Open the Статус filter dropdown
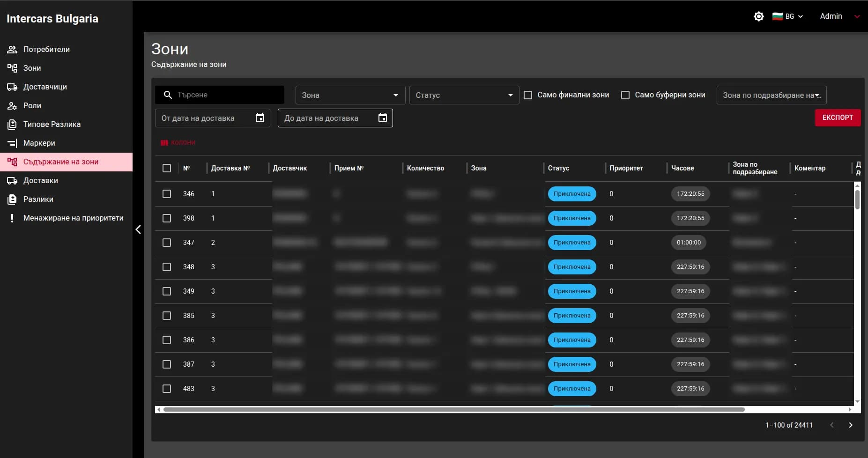 (x=464, y=95)
